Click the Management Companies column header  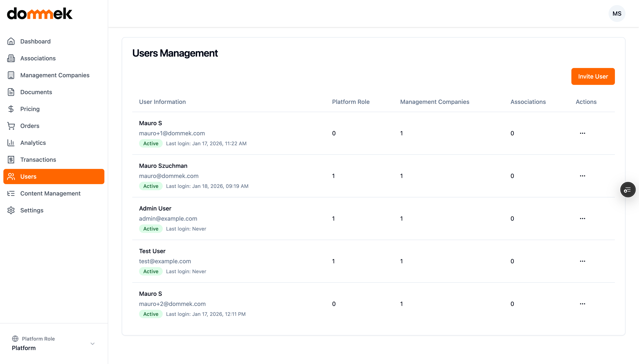[435, 102]
